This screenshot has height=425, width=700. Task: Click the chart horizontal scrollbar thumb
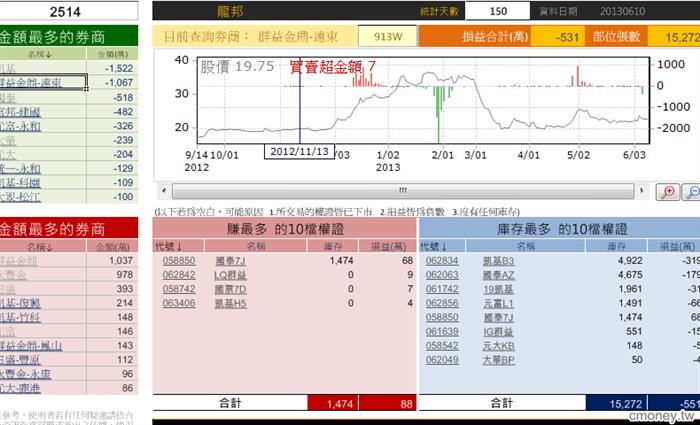point(403,191)
